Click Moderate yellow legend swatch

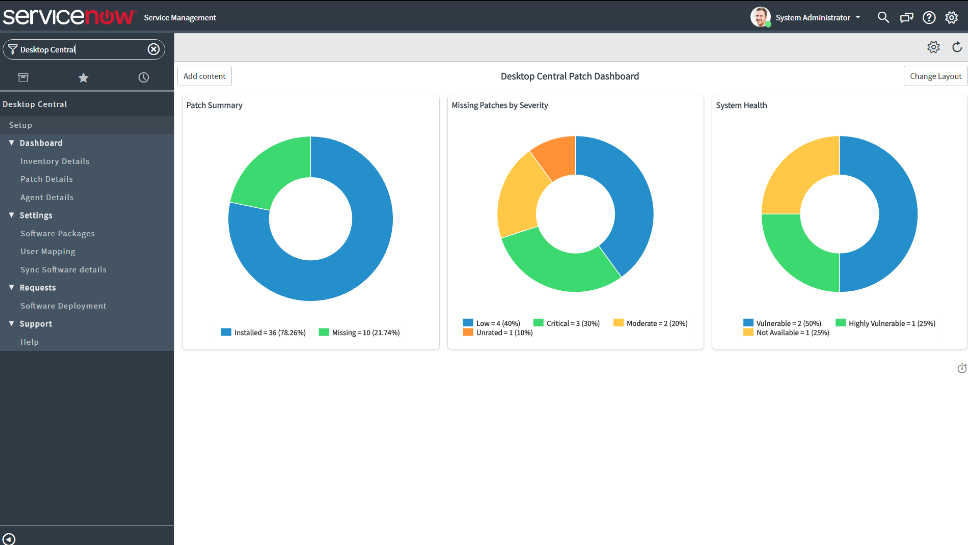coord(618,323)
